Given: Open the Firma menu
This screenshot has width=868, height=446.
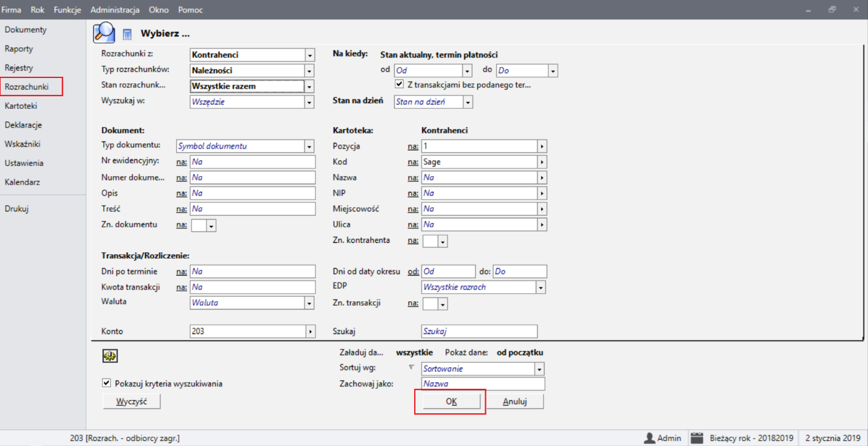Looking at the screenshot, I should (11, 10).
